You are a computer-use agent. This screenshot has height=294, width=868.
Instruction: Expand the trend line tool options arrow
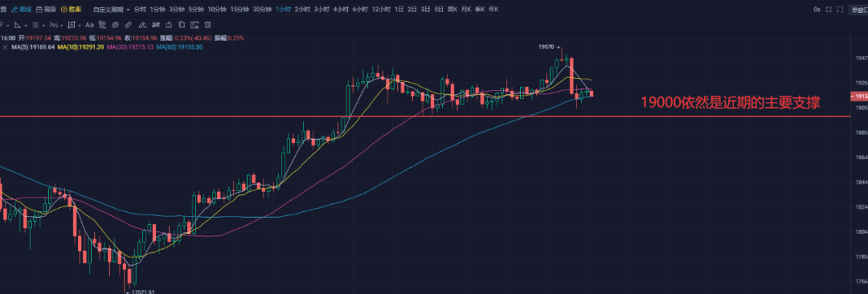26,26
